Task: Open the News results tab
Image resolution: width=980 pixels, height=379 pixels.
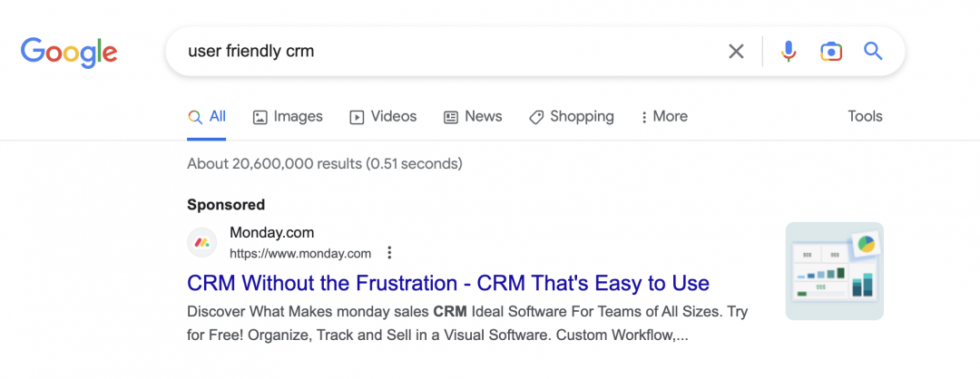Action: click(473, 117)
